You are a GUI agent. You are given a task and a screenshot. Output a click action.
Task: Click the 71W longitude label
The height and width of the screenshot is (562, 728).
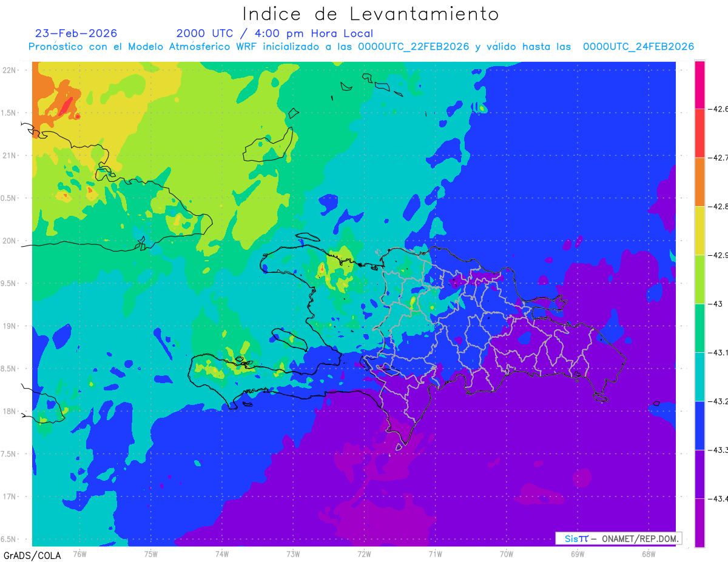tap(435, 553)
